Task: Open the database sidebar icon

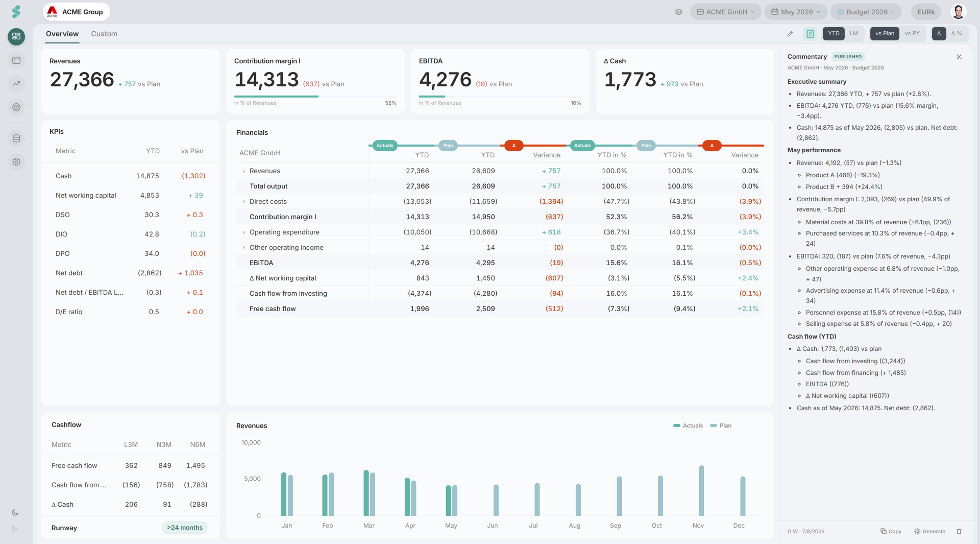Action: click(x=16, y=138)
